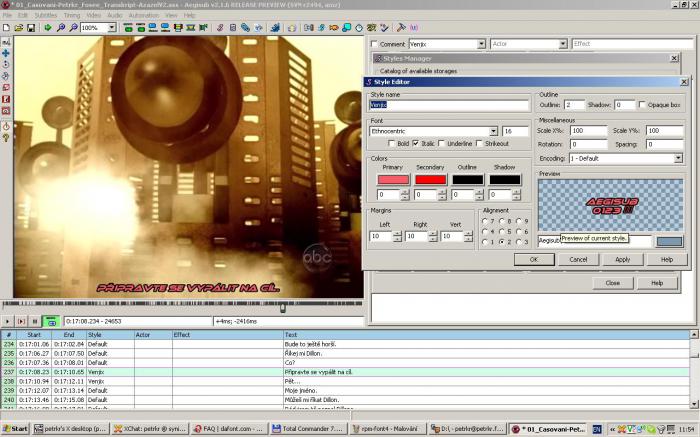
Task: Select alignment radio button 7
Action: [x=485, y=221]
